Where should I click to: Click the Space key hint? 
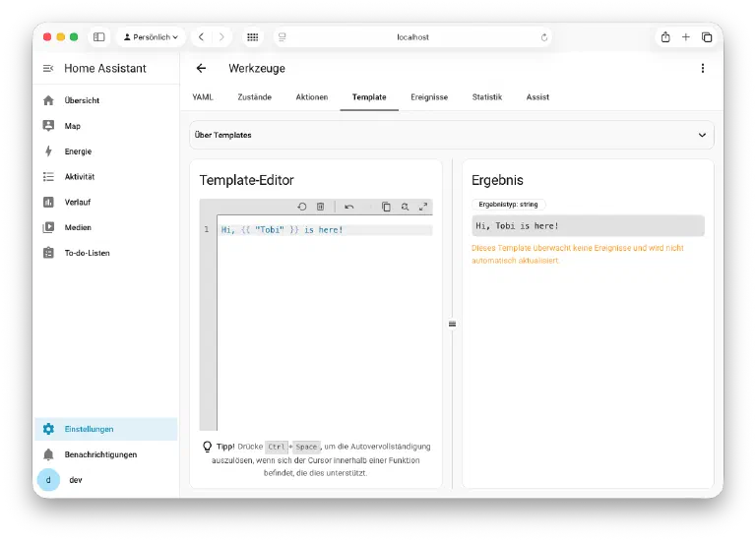[x=306, y=447]
